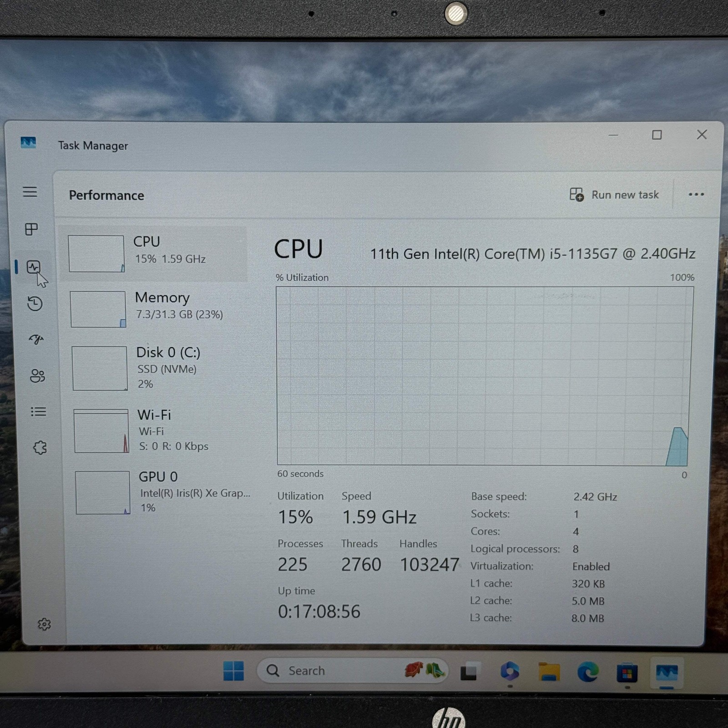Click the Task Manager taskbar icon
The height and width of the screenshot is (728, 728).
point(667,672)
